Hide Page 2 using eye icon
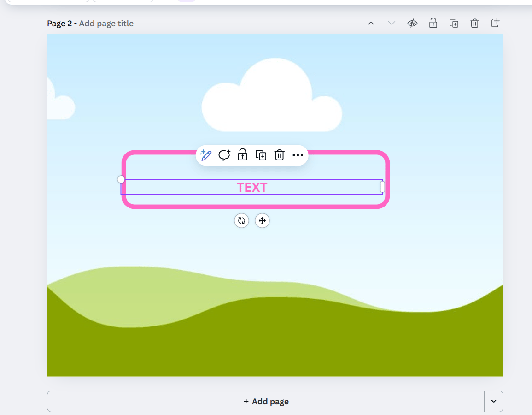 [x=412, y=24]
